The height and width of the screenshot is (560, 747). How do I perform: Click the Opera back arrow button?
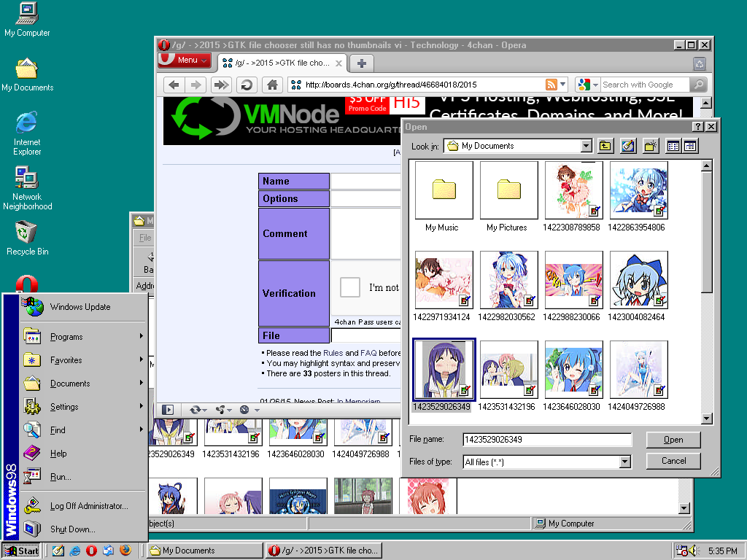174,85
